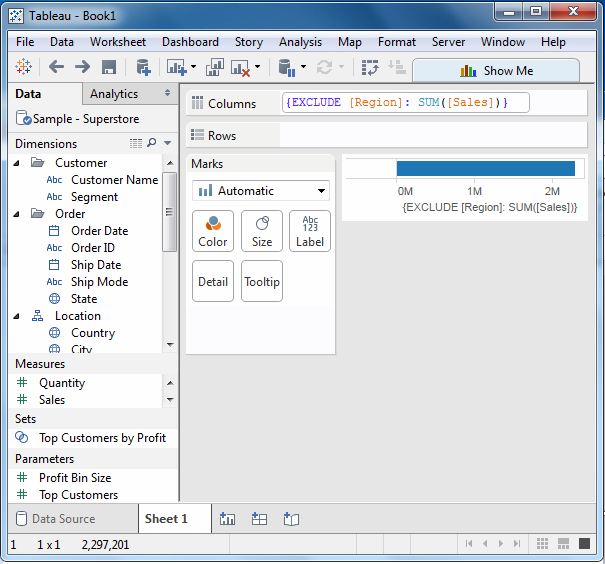Go to the next sheet arrow
Screen dimensions: 605x564
tap(501, 544)
